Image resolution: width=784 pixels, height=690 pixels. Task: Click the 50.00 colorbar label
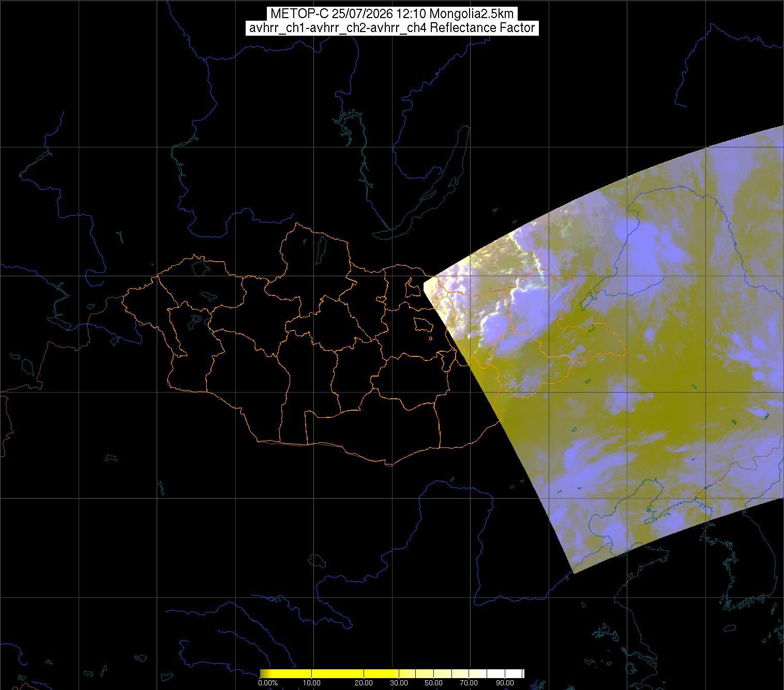coord(434,683)
